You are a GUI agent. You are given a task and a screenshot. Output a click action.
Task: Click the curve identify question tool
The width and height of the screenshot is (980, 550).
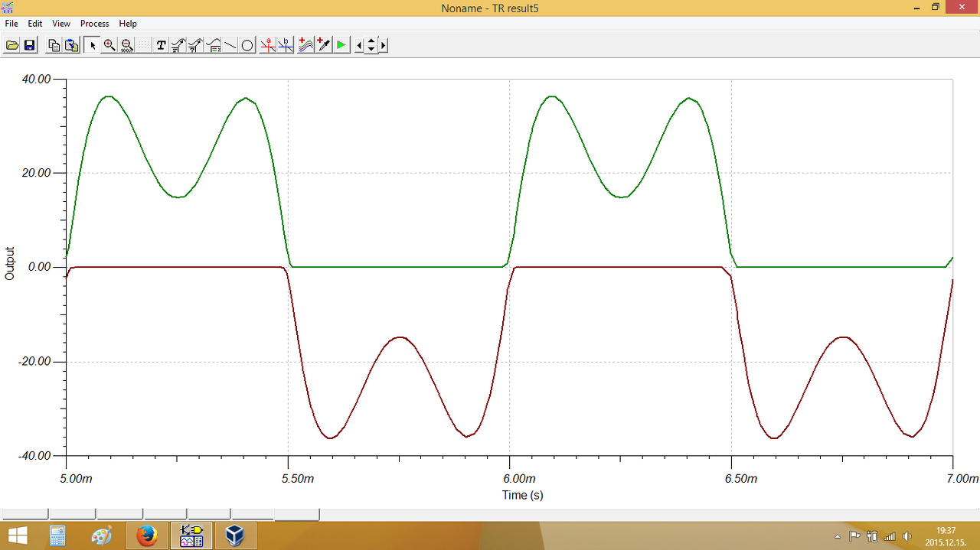pyautogui.click(x=195, y=45)
